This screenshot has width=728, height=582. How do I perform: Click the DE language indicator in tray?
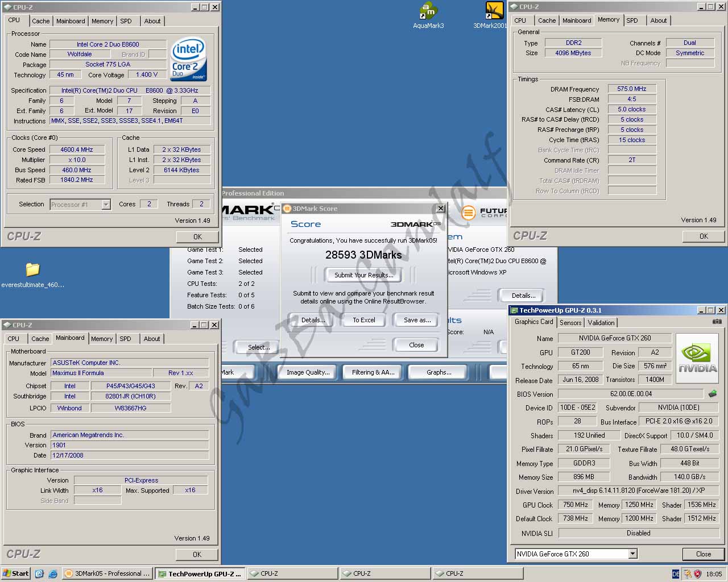[676, 574]
